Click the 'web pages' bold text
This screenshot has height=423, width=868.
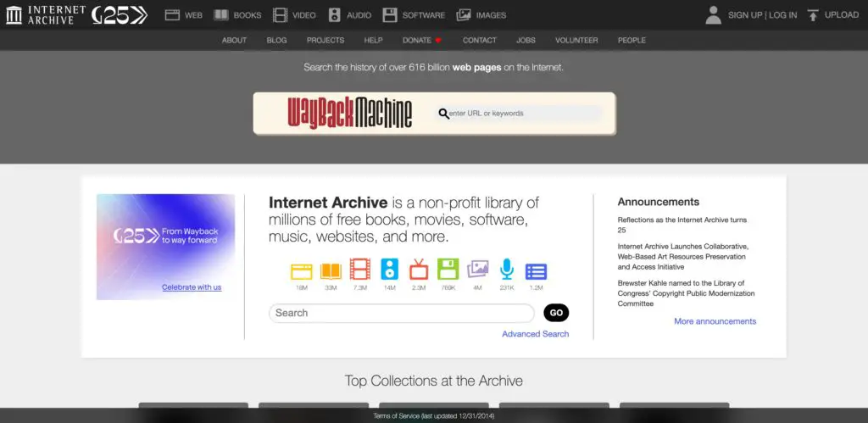[x=476, y=68]
